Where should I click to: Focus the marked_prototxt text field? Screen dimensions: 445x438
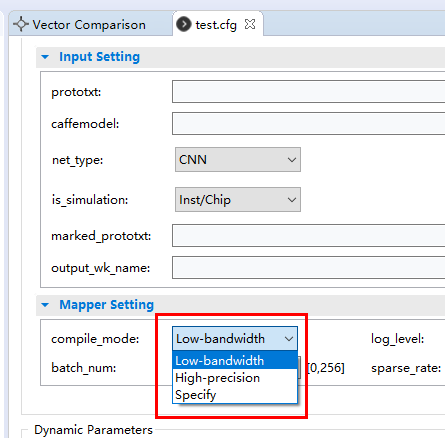click(308, 236)
